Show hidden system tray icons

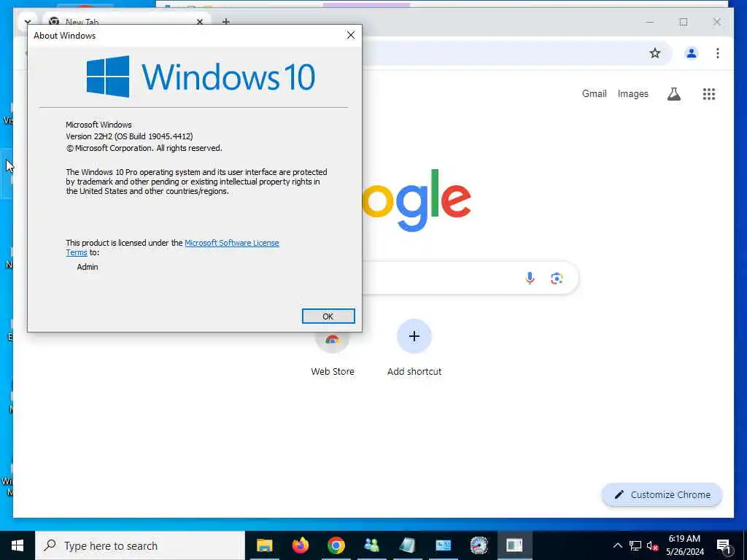617,545
